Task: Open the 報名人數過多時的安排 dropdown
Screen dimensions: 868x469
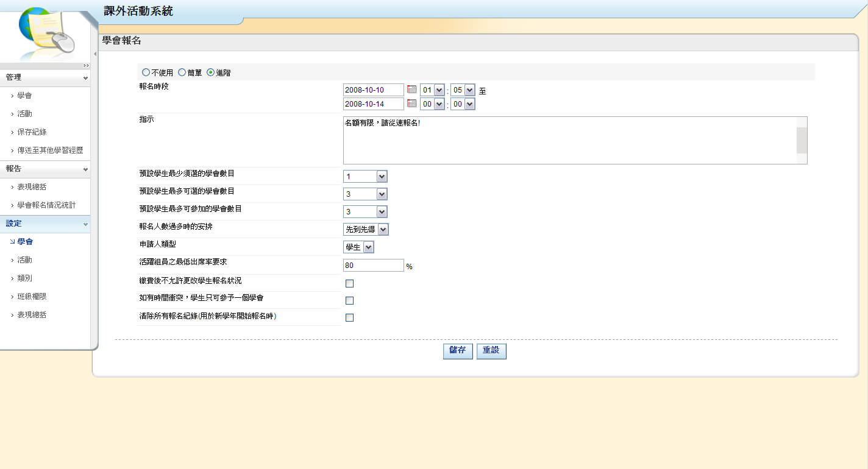Action: coord(366,230)
